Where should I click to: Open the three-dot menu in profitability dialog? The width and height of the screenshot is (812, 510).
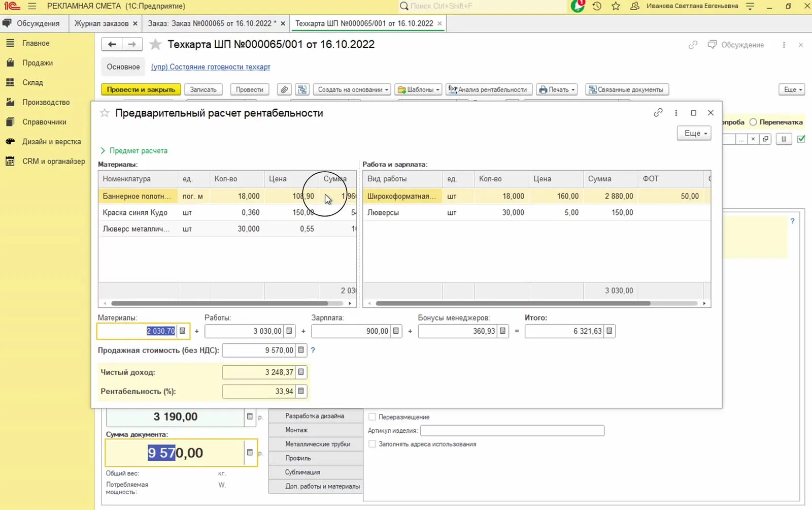coord(676,113)
